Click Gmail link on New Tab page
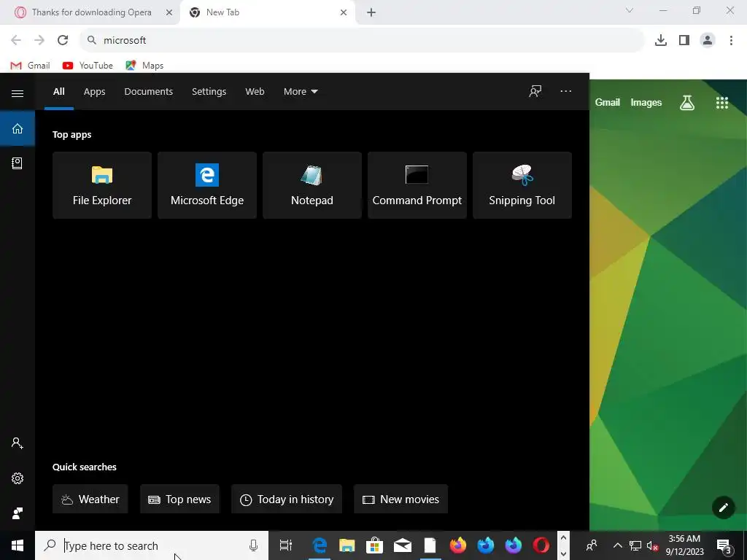The width and height of the screenshot is (747, 560). (608, 102)
